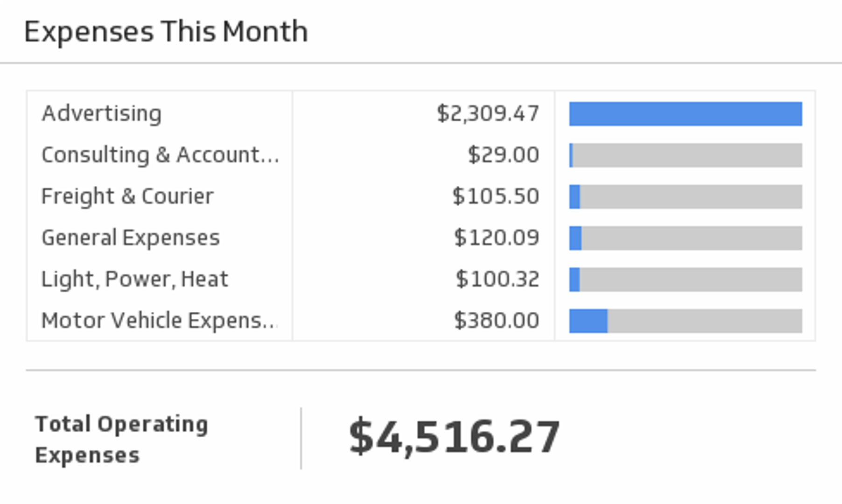842x504 pixels.
Task: Select the Motor Vehicle Expenses bar
Action: (x=685, y=321)
